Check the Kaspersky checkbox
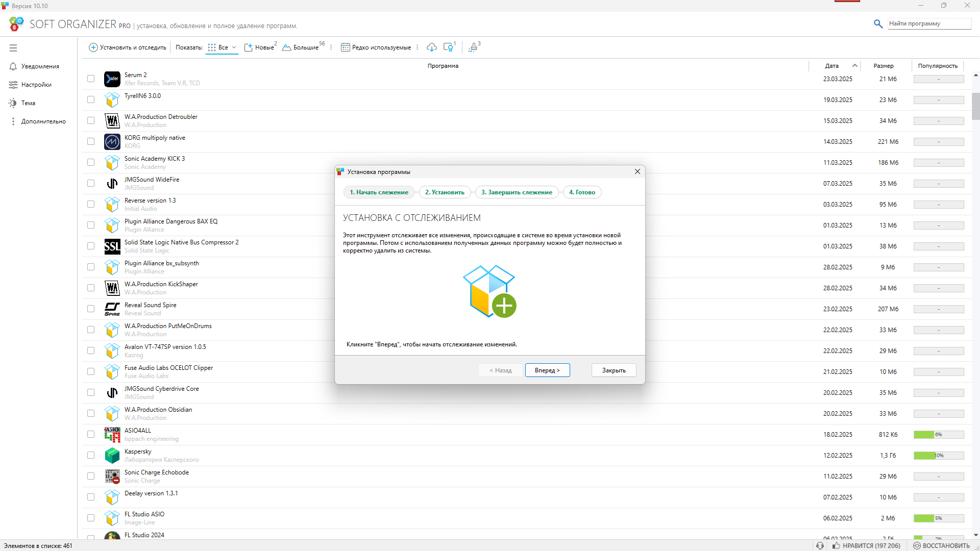Image resolution: width=980 pixels, height=551 pixels. tap(91, 456)
